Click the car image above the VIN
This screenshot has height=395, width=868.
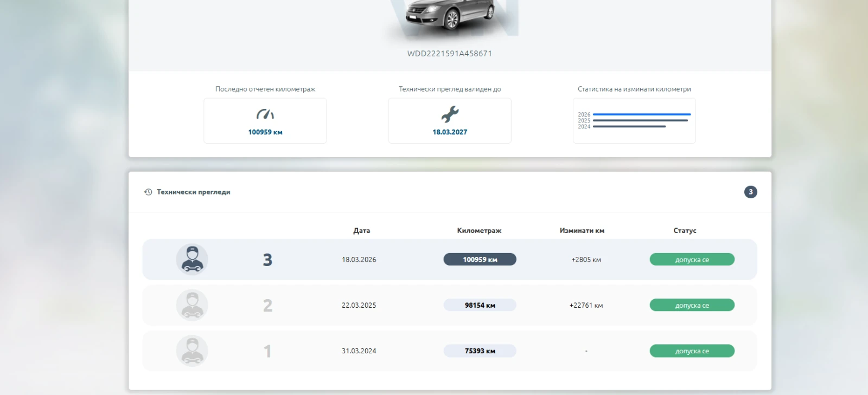point(450,16)
